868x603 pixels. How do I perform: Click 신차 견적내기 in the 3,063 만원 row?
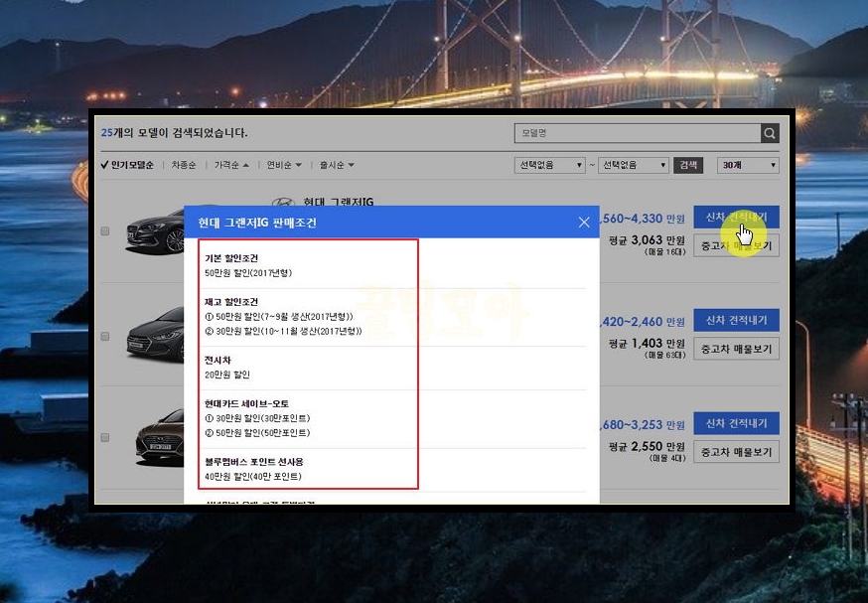[x=736, y=217]
